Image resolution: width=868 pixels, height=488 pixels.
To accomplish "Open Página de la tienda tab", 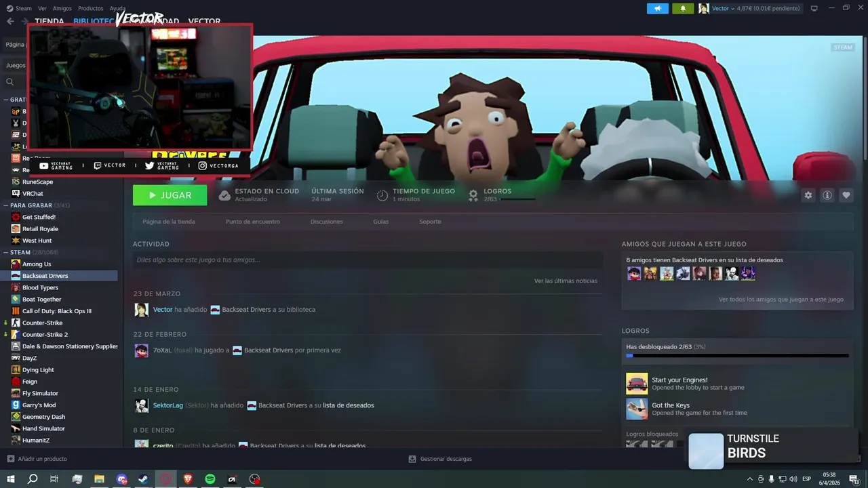I will coord(169,222).
